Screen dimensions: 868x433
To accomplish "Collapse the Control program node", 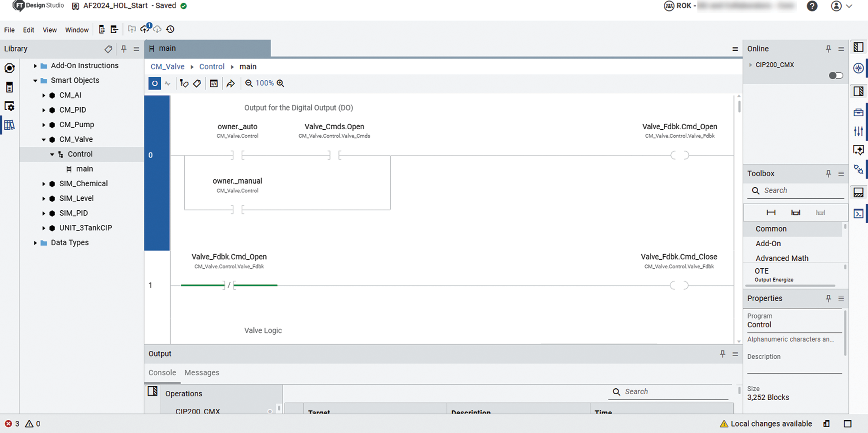I will (x=52, y=154).
